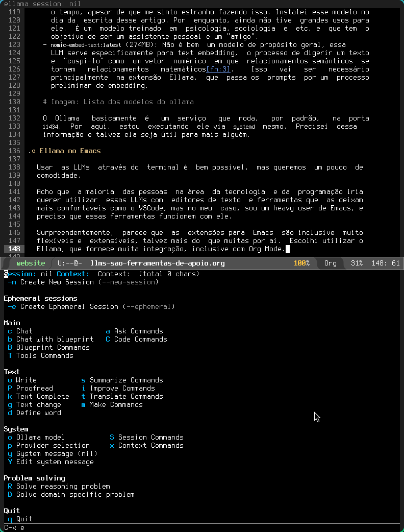Click Edit system message entry
Screen dimensions: 404x532
55,462
